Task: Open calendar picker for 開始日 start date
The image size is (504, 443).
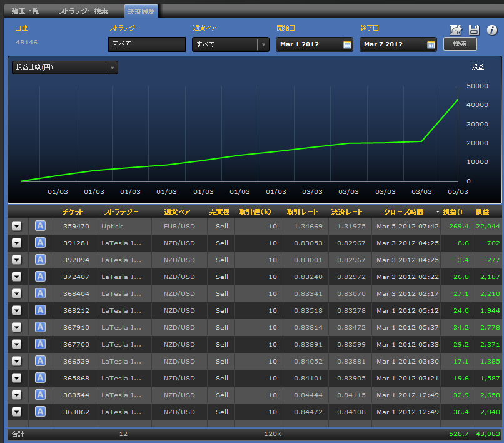Action: coord(347,44)
